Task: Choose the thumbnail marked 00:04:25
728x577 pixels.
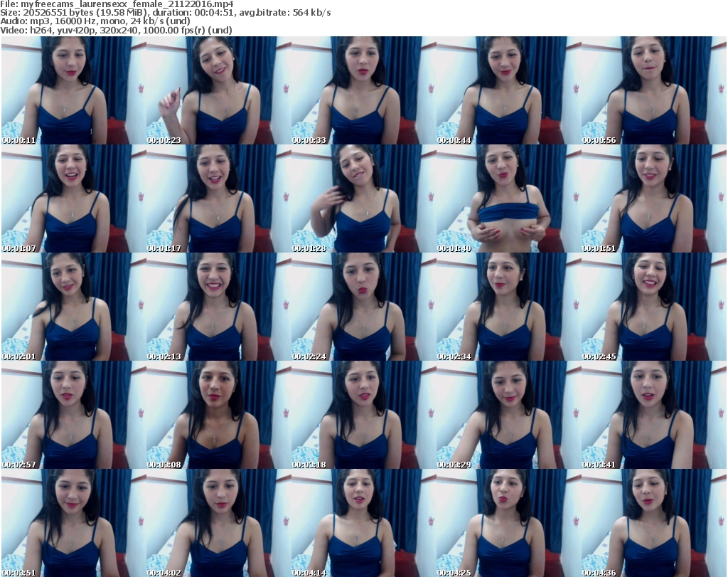Action: pyautogui.click(x=508, y=523)
